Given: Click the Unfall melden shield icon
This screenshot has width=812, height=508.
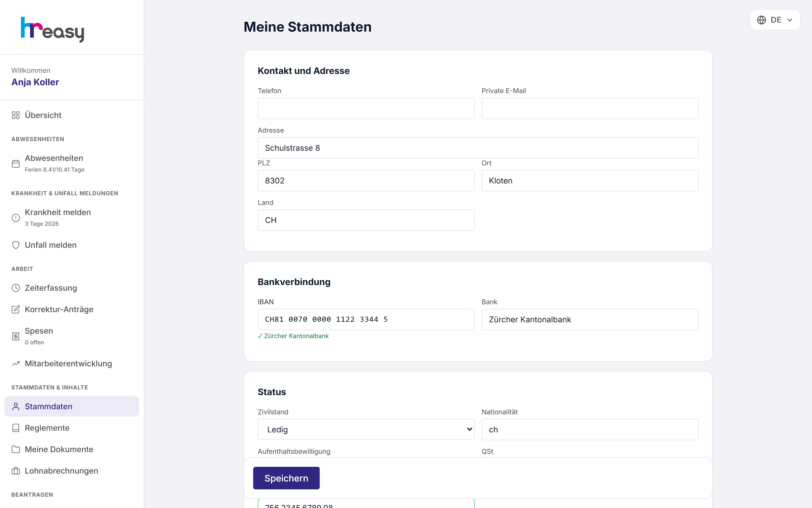Looking at the screenshot, I should (x=16, y=245).
